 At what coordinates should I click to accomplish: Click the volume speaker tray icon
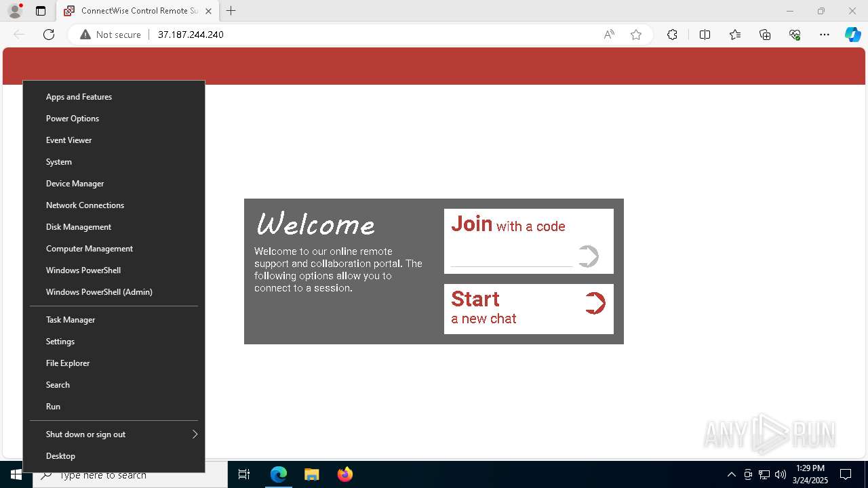781,474
